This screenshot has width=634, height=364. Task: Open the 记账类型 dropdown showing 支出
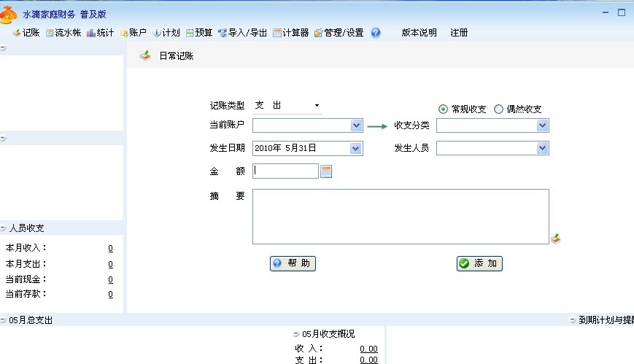[x=287, y=106]
